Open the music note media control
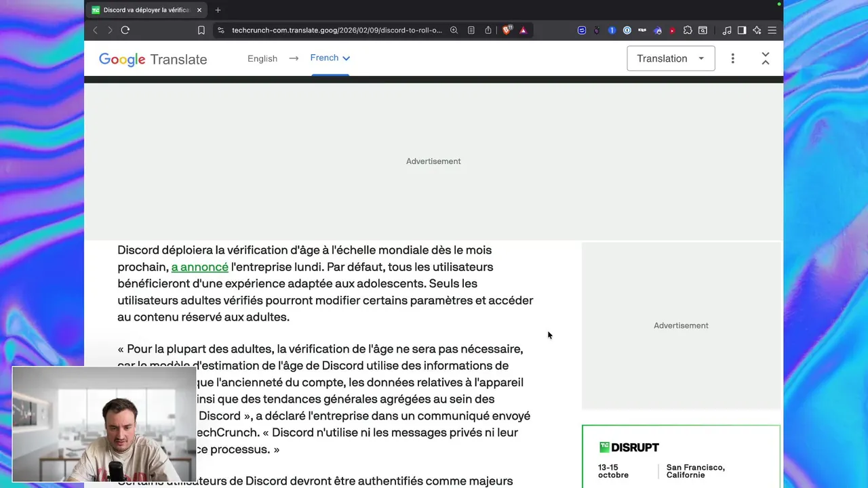 pyautogui.click(x=727, y=30)
